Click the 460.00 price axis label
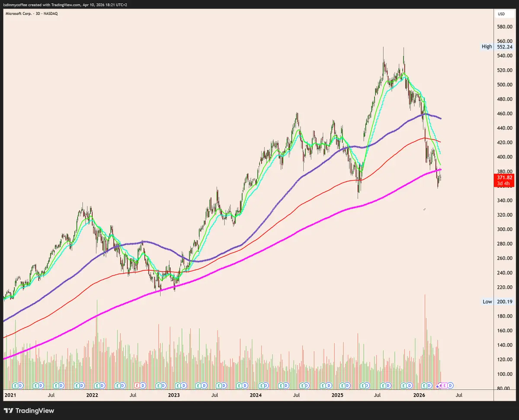Screen dimensions: 519x420 pyautogui.click(x=505, y=114)
